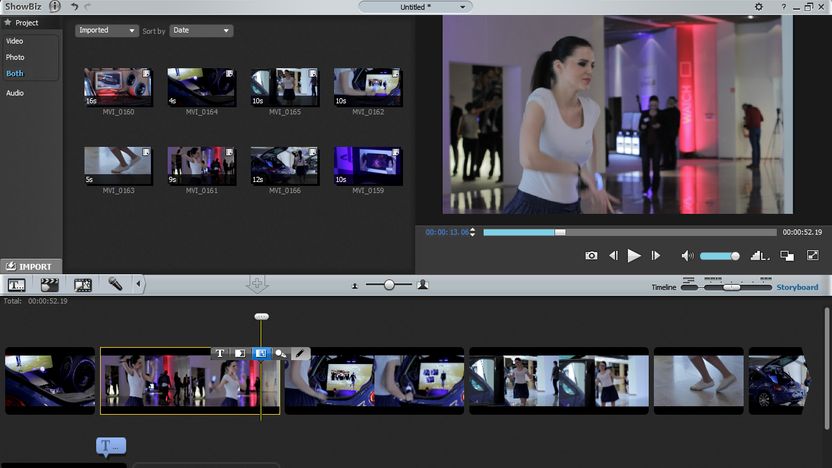
Task: Click the thumbnail size slider
Action: [389, 285]
